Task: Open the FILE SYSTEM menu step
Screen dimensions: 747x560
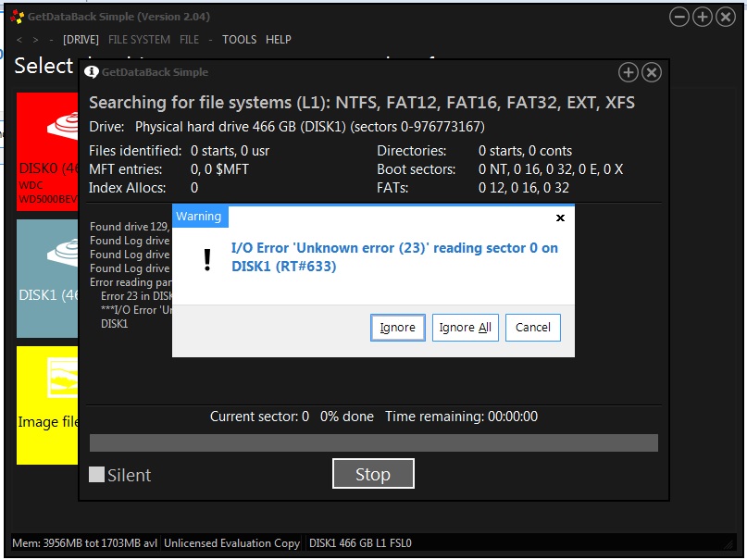Action: [x=139, y=40]
